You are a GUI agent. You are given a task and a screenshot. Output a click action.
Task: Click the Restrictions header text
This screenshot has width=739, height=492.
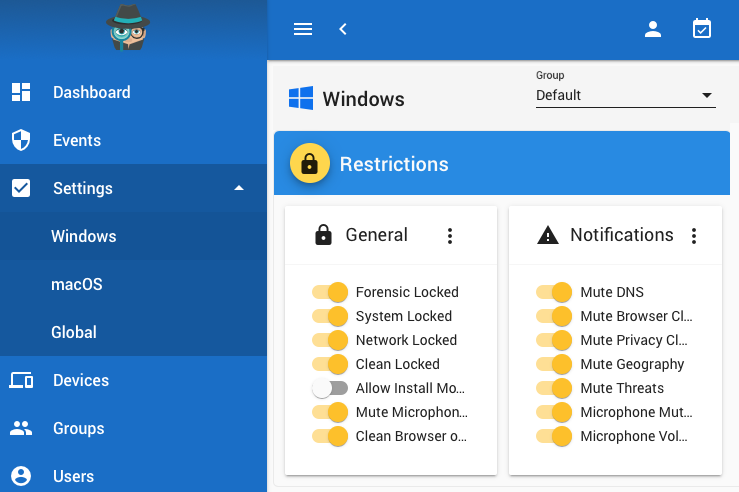[x=394, y=164]
